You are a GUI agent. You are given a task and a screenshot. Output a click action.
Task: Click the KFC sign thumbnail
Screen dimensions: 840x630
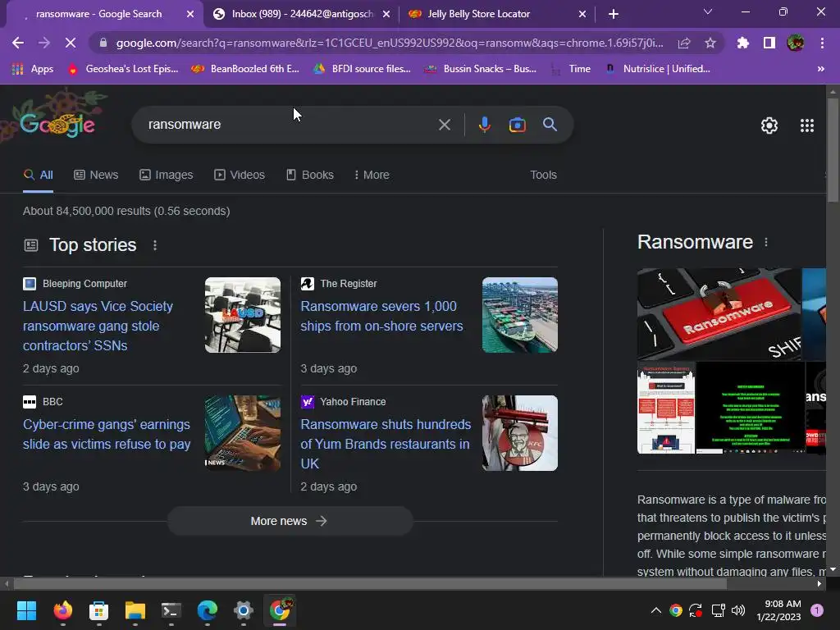pos(519,433)
